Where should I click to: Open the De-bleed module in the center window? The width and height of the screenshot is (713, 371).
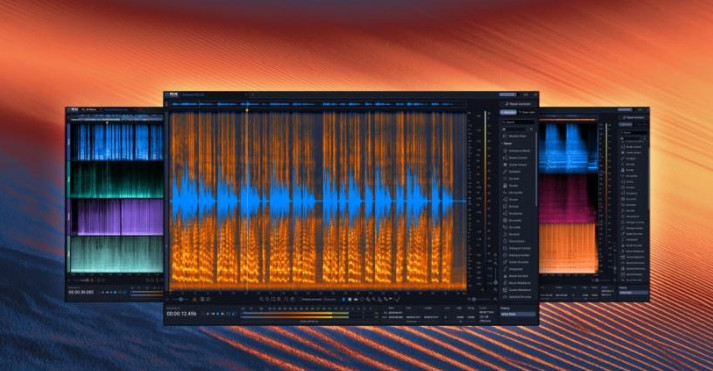[512, 171]
